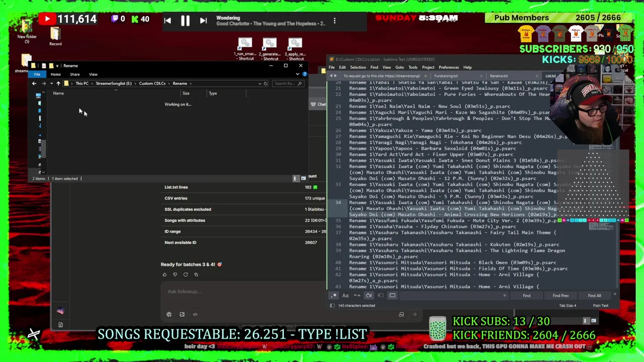Open Sublime Text Find menu
Image resolution: width=644 pixels, height=362 pixels.
374,67
